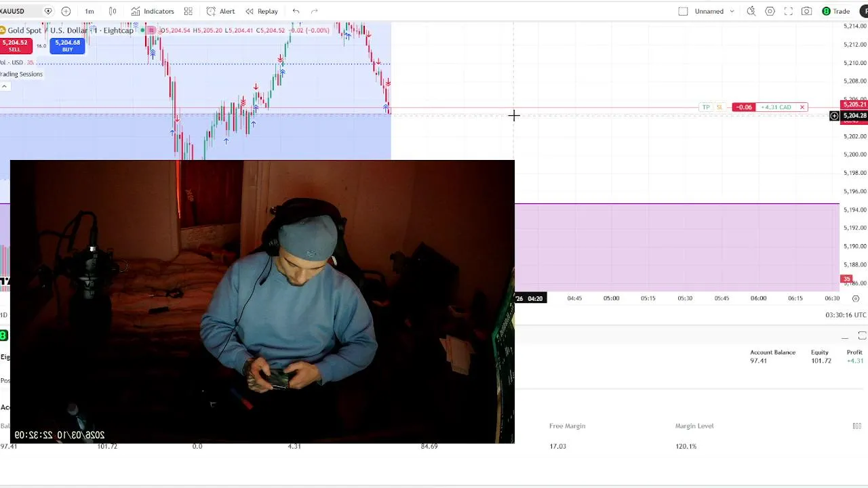Click the Trade button
Screen dimensions: 868x488
coord(836,11)
